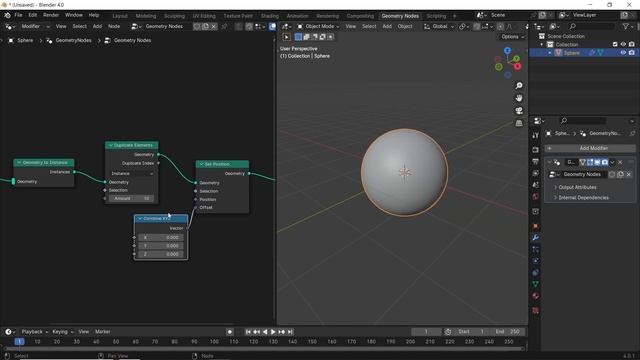Jump to the timeline start frame
The height and width of the screenshot is (360, 640).
pos(248,332)
